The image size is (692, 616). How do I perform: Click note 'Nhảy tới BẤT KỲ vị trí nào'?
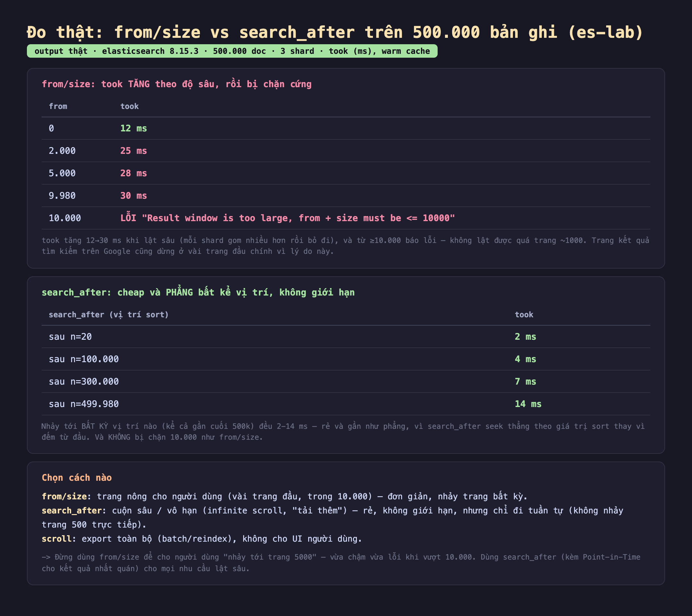(343, 431)
